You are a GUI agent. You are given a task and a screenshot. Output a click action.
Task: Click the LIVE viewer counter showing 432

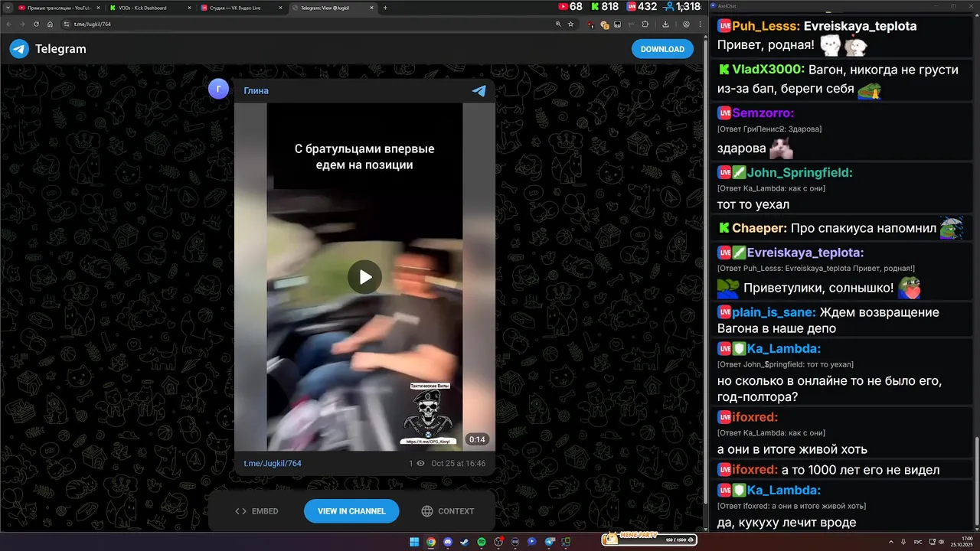coord(642,6)
